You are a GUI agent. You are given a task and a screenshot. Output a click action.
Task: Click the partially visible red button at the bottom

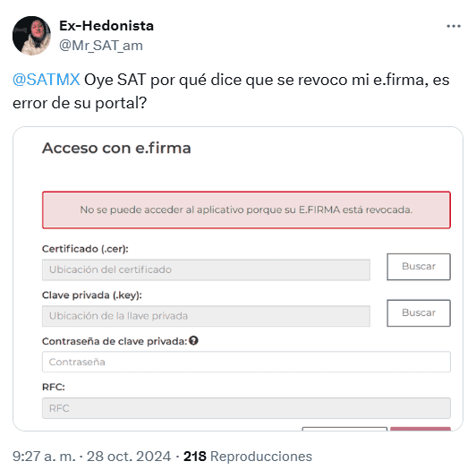pyautogui.click(x=421, y=429)
